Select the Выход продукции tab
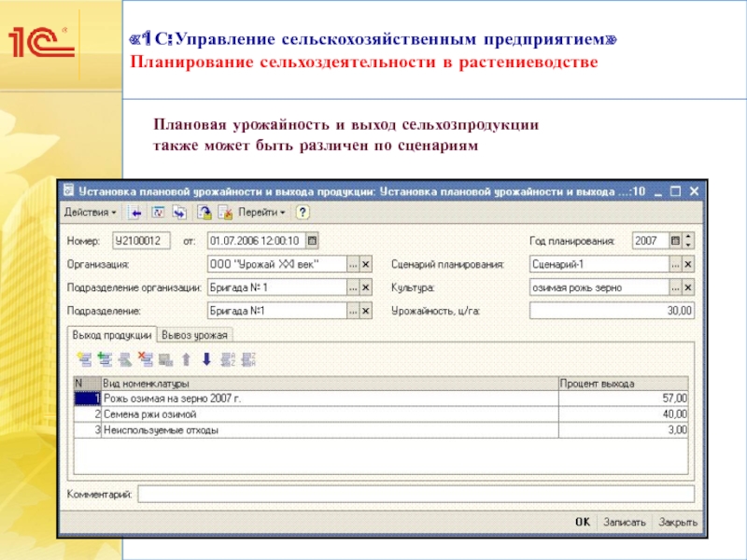Screen dimensions: 747x560 pos(112,334)
